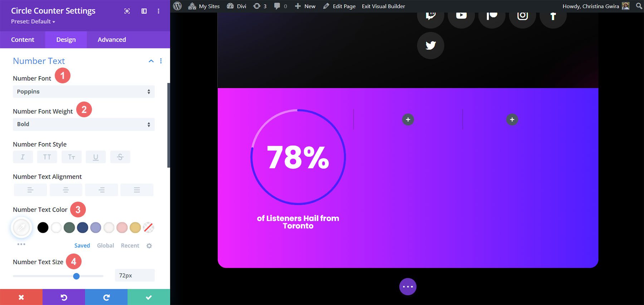Open Number Font Weight dropdown showing Bold
The width and height of the screenshot is (644, 305).
tap(84, 124)
